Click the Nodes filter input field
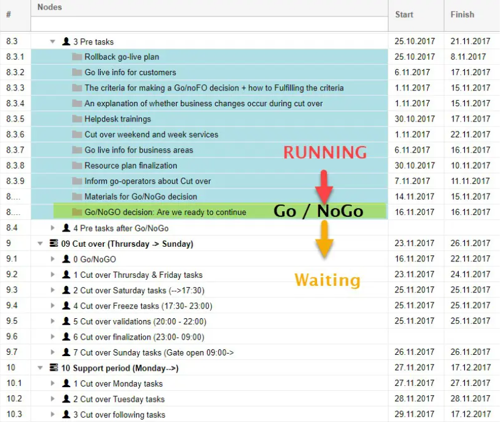The height and width of the screenshot is (422, 504). [209, 24]
